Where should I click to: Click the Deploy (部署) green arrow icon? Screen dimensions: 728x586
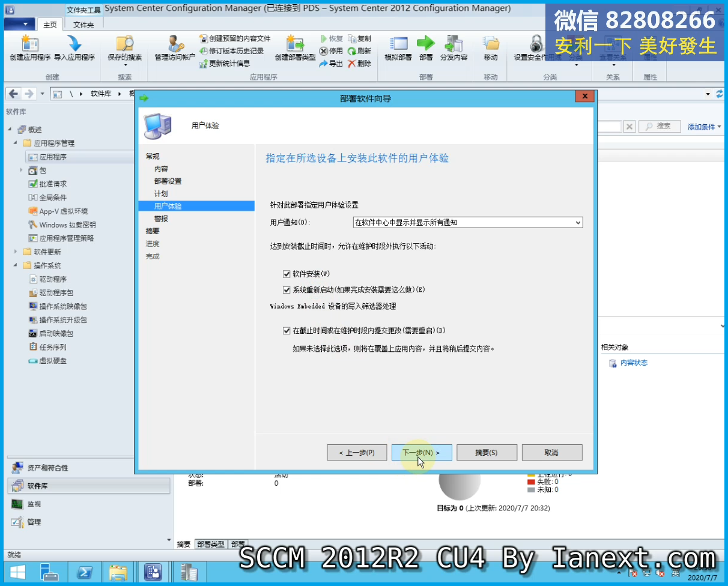pyautogui.click(x=426, y=48)
